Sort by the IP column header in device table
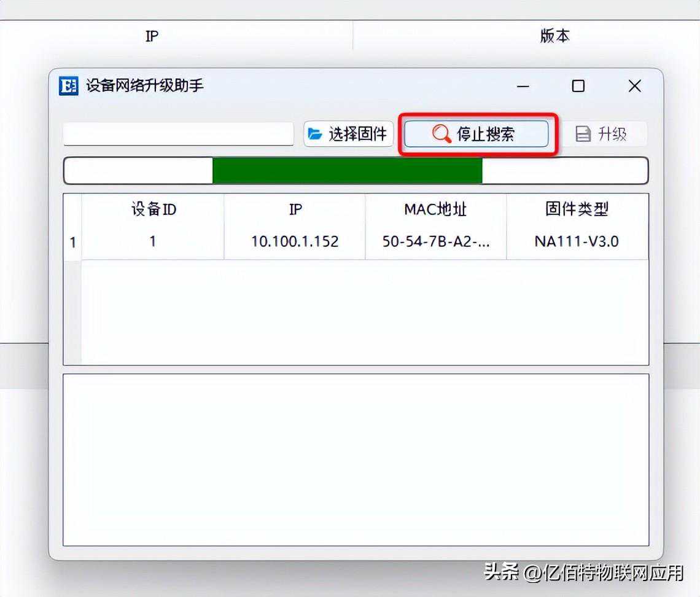Image resolution: width=700 pixels, height=597 pixels. 295,209
